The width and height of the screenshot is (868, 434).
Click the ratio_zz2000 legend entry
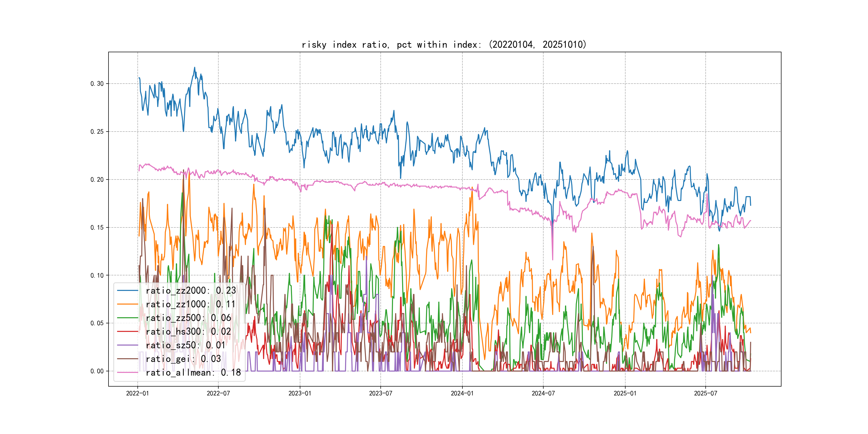point(190,290)
